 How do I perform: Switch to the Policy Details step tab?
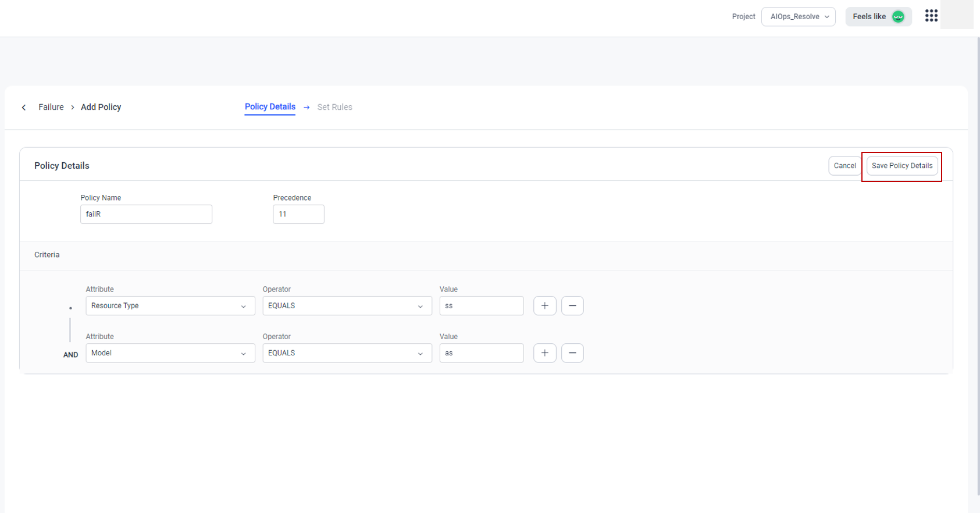click(x=270, y=107)
